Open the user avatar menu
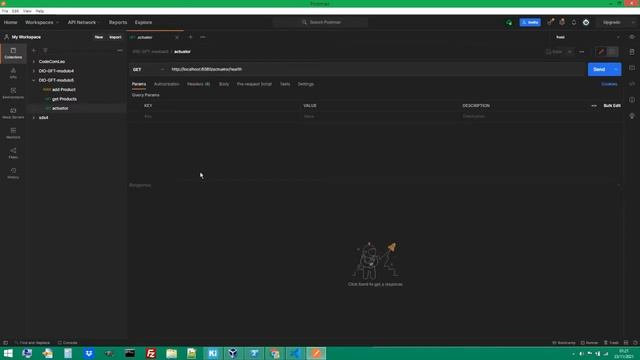The image size is (640, 360). [x=586, y=22]
